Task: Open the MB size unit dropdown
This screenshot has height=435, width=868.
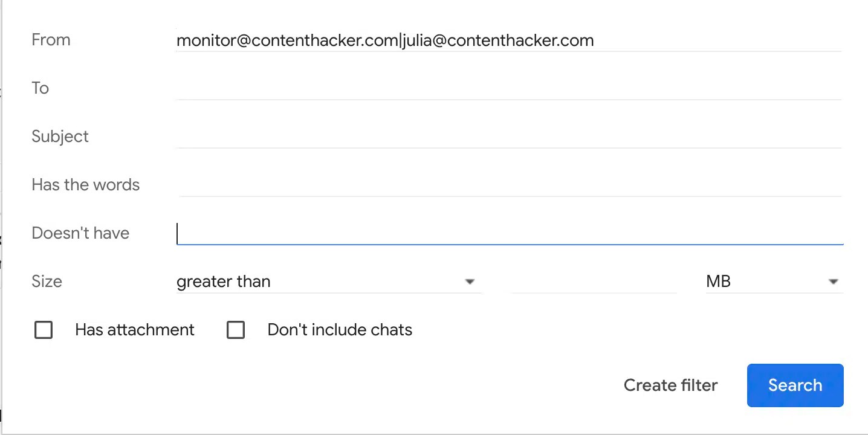Action: tap(774, 282)
